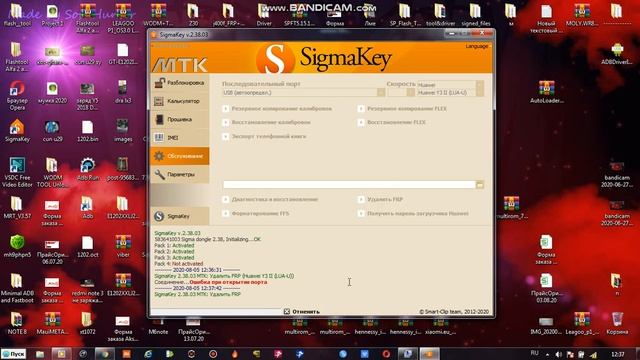The image size is (640, 360).
Task: Open the Корзина recycle bin
Action: (x=617, y=323)
